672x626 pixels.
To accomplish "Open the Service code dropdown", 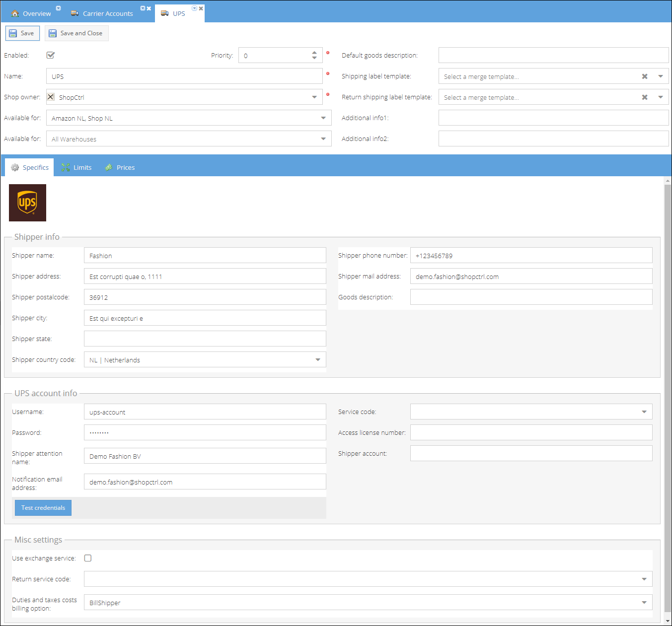I will (644, 412).
